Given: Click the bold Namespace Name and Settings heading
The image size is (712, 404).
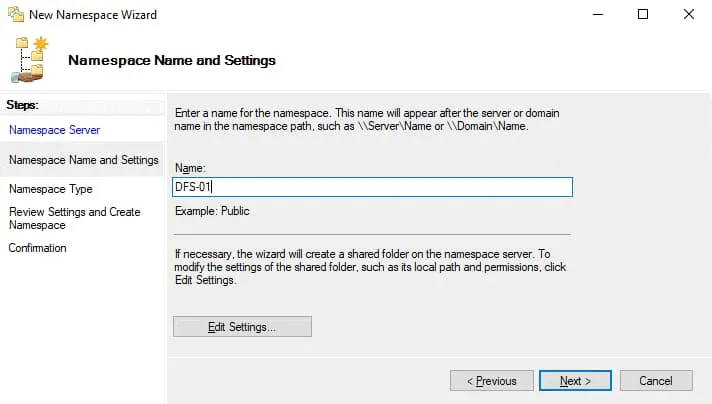Looking at the screenshot, I should [171, 60].
